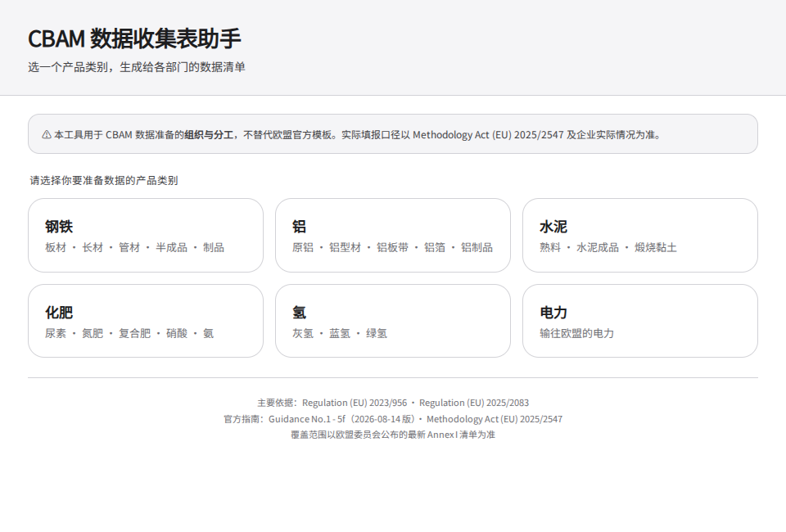This screenshot has height=532, width=786.
Task: Click footer line 覆盖范围以欧盟委员会公布的最新 Annex I 清单为准
Action: tap(393, 435)
